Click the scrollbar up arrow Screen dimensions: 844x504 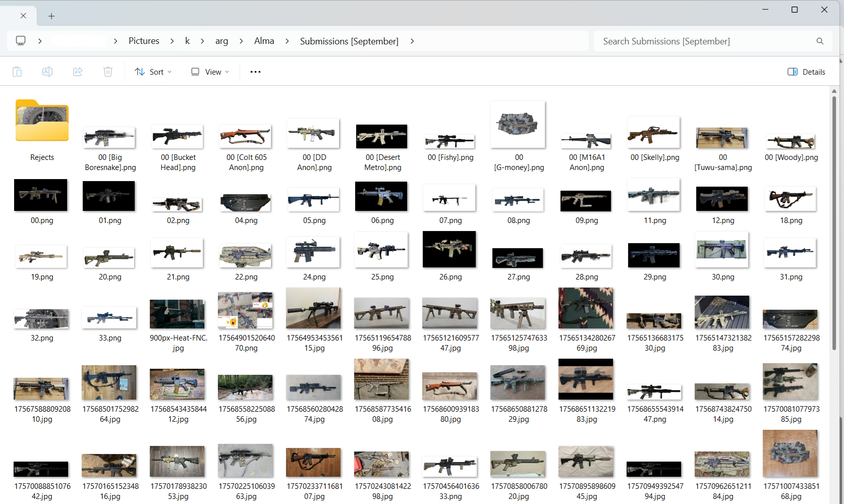pyautogui.click(x=834, y=91)
